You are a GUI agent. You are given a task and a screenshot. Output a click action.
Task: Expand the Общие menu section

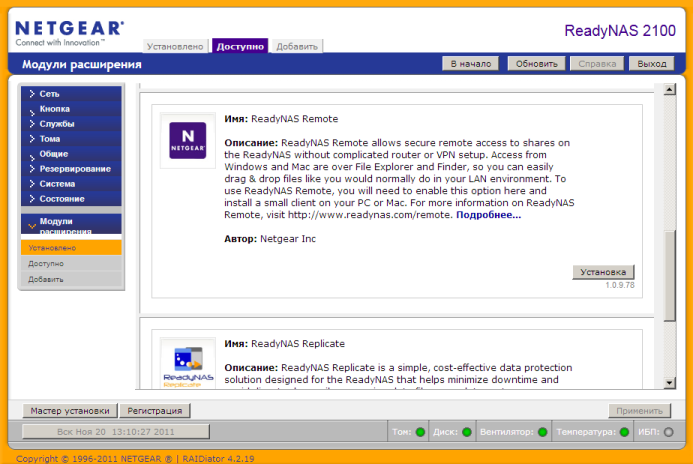tap(71, 154)
